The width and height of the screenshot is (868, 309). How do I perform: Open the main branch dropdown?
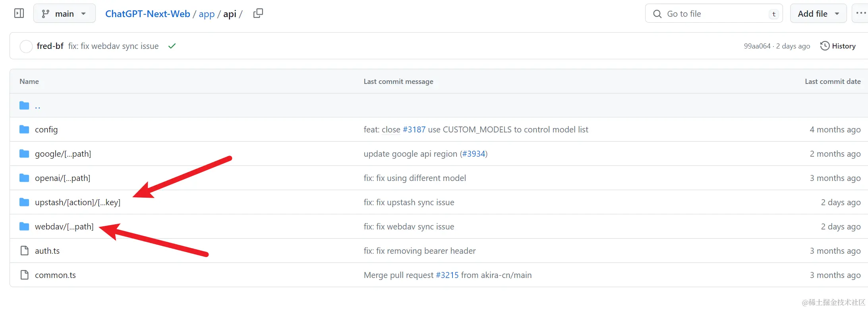[64, 13]
